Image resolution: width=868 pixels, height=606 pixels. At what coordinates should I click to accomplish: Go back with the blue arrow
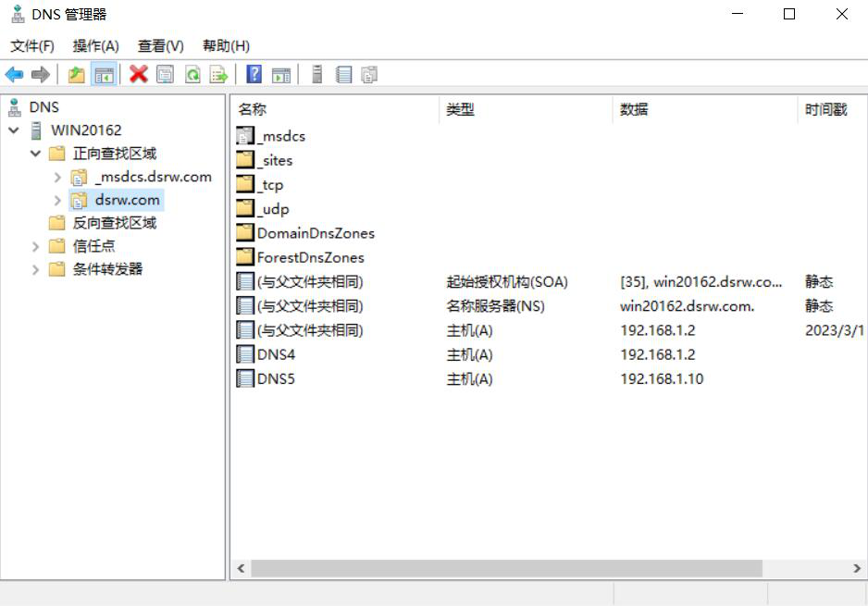(x=14, y=74)
